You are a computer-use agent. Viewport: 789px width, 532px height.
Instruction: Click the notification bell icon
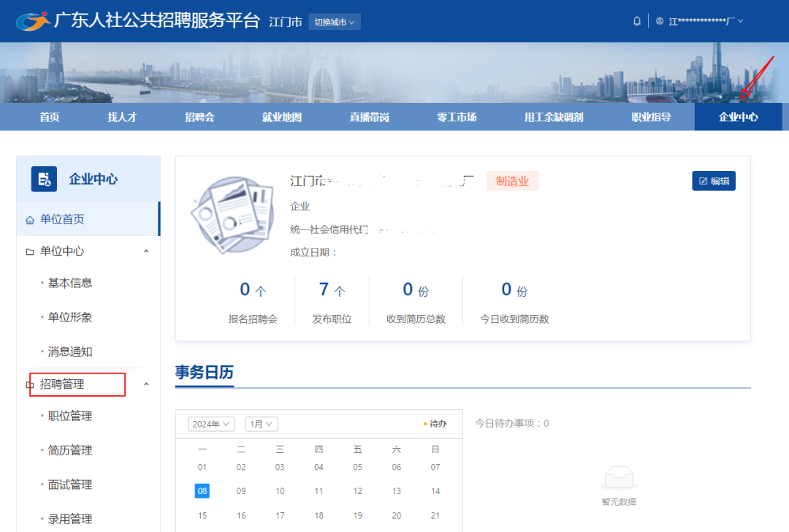pyautogui.click(x=636, y=20)
